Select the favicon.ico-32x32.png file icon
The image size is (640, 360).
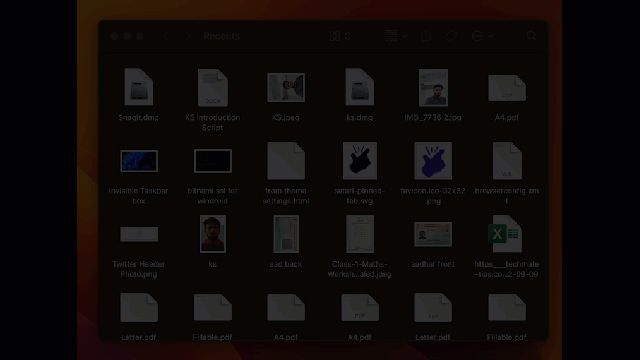point(433,161)
